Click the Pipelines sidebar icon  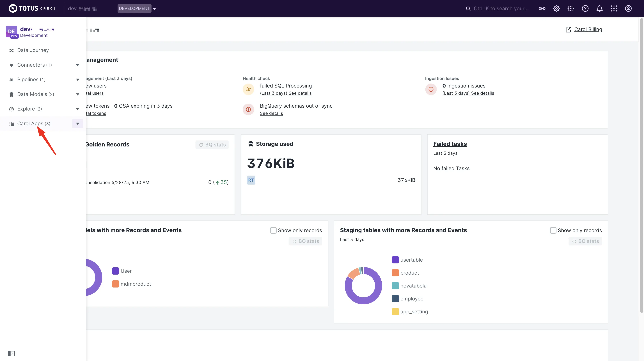point(11,80)
